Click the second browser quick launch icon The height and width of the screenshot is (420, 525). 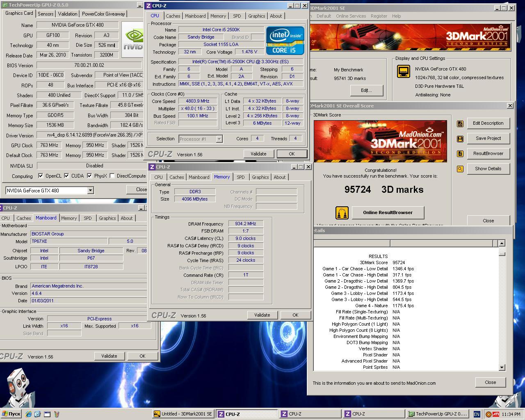point(38,414)
